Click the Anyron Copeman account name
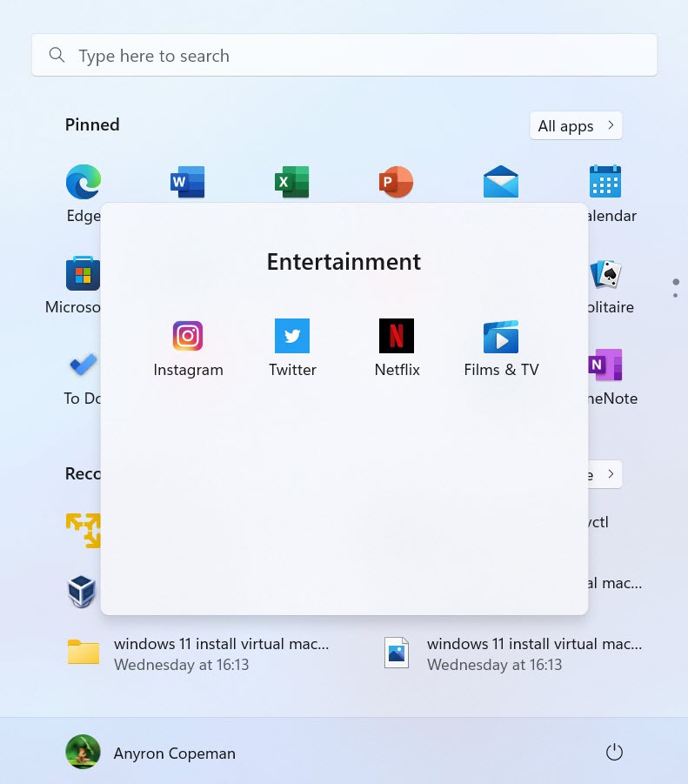Screen dimensions: 688x784 [174, 753]
